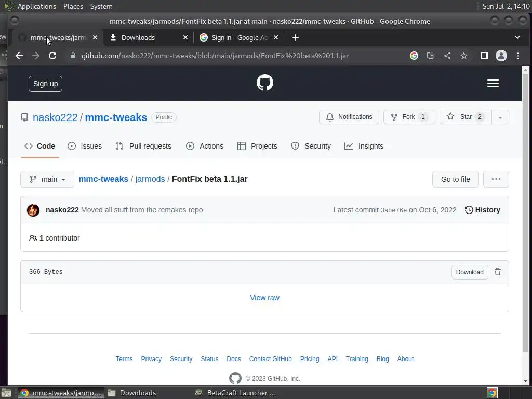Open the Security repository tab
The width and height of the screenshot is (532, 399).
tap(311, 146)
